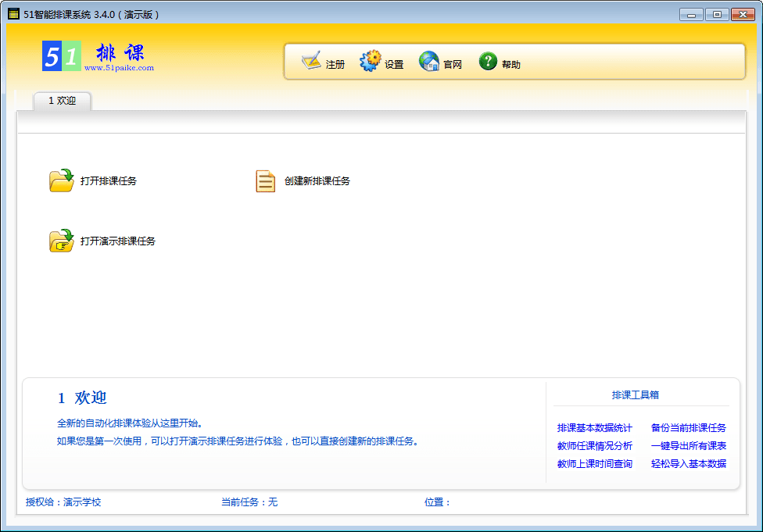Open 帮助 help question-mark icon
The height and width of the screenshot is (532, 763).
tap(488, 61)
